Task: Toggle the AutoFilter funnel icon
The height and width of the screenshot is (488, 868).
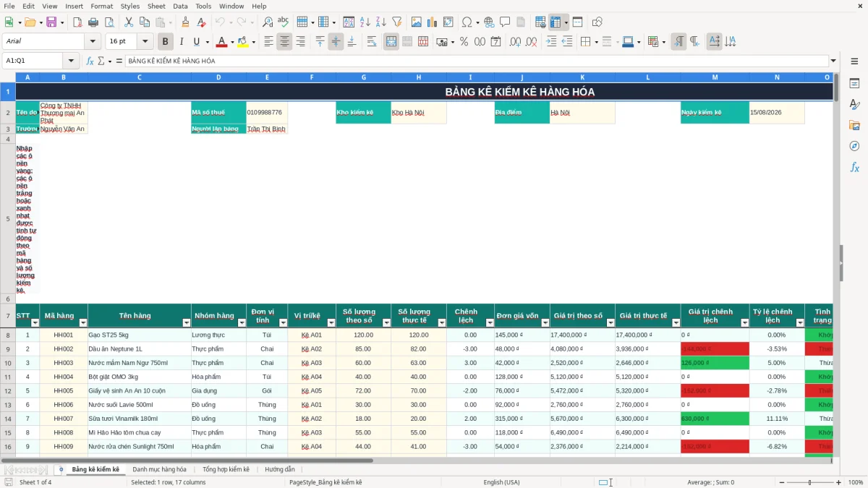Action: tap(396, 22)
